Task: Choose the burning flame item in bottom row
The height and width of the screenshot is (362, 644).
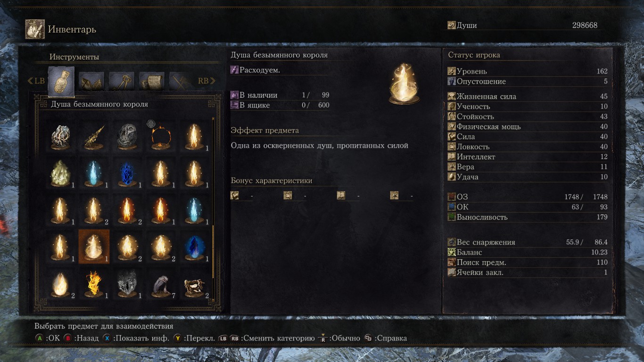Action: 94,283
